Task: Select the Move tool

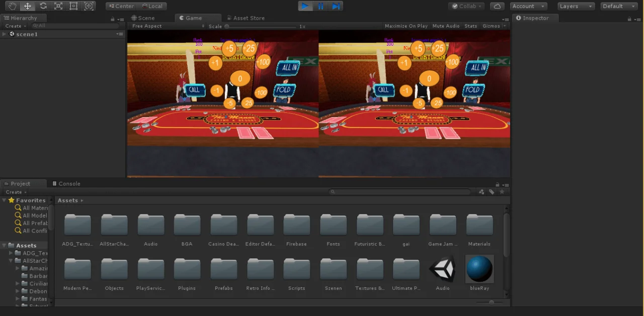Action: [x=27, y=6]
